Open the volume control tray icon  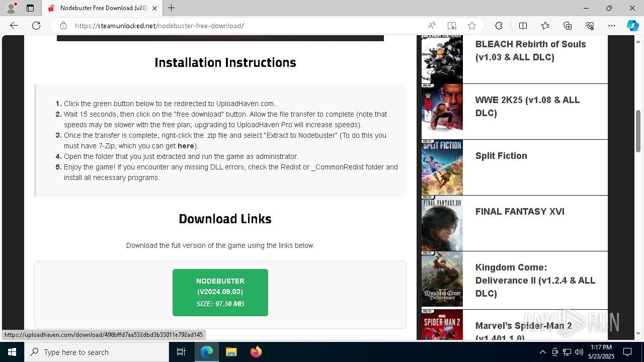coord(579,352)
